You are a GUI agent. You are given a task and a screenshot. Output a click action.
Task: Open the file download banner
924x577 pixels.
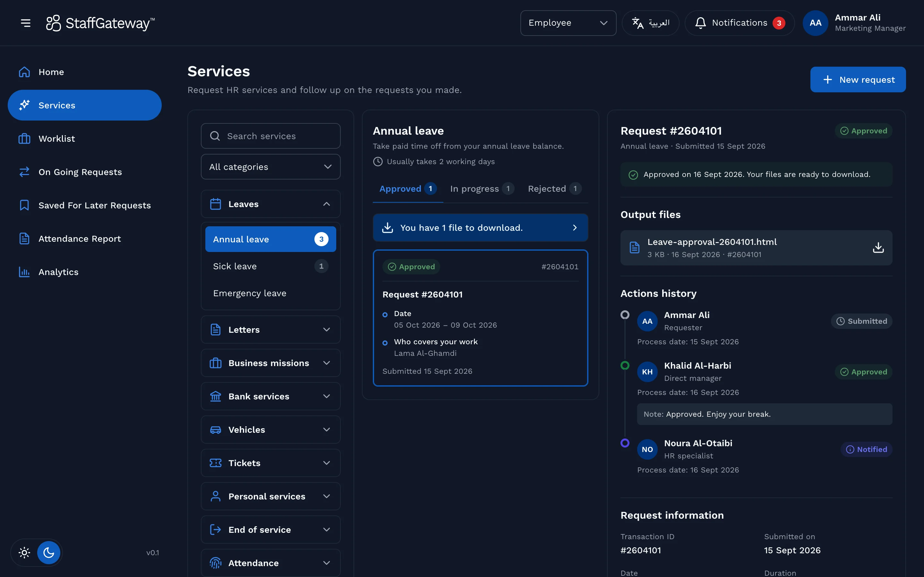(x=480, y=228)
